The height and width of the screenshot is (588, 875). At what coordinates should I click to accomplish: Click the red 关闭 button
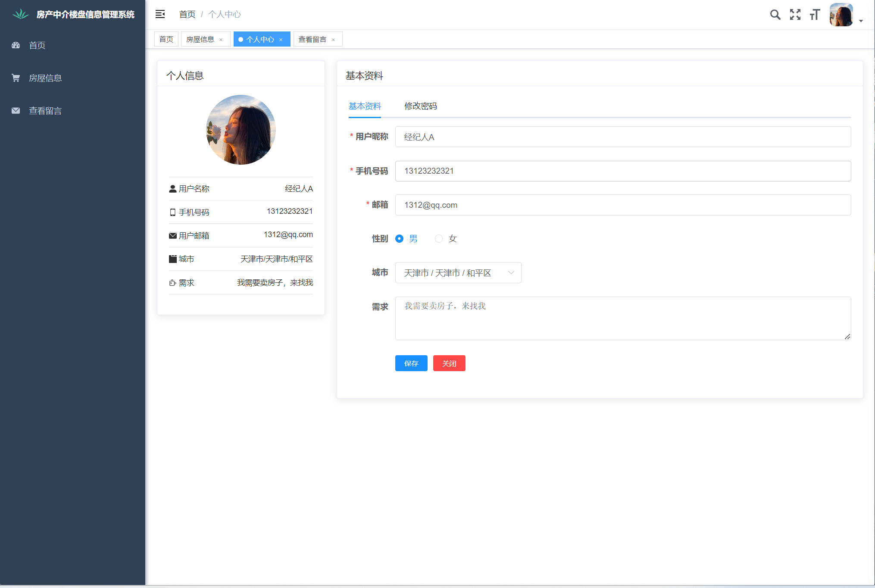(x=449, y=363)
